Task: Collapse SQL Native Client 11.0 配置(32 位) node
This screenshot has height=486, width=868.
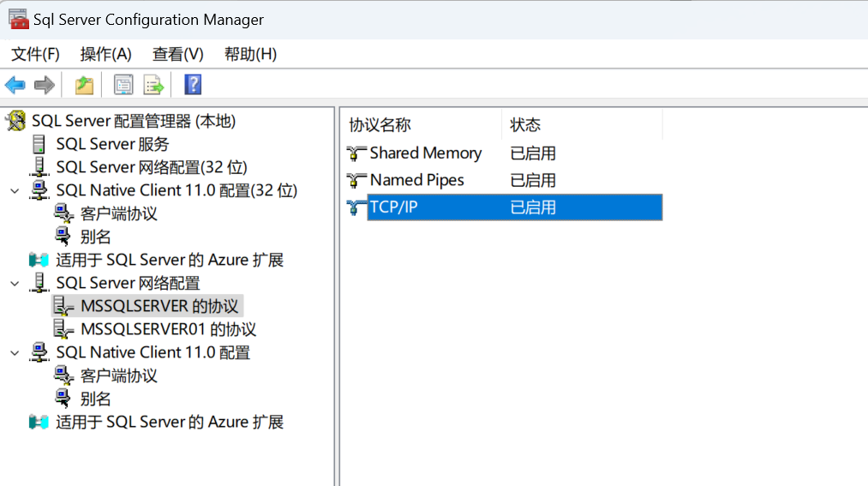Action: (x=15, y=190)
